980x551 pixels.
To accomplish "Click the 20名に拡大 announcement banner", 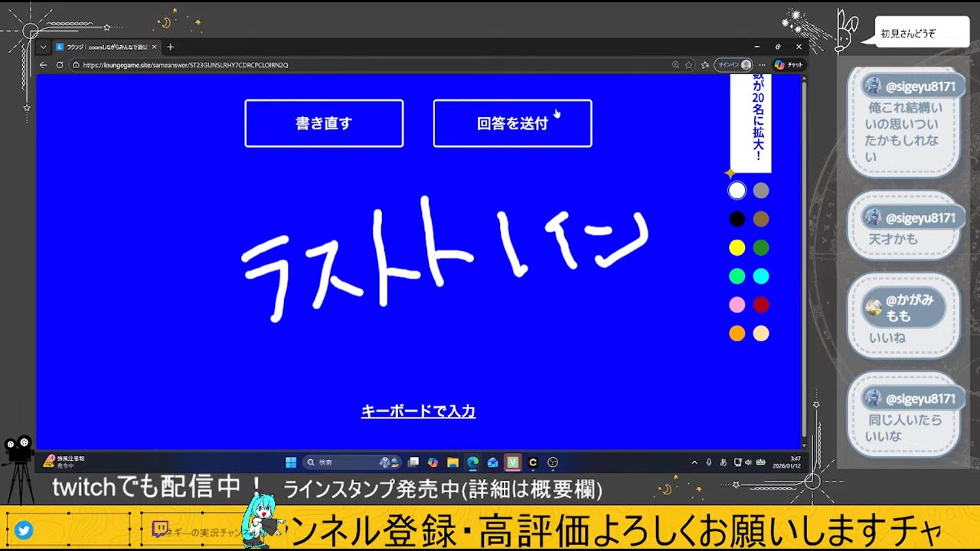I will point(750,122).
